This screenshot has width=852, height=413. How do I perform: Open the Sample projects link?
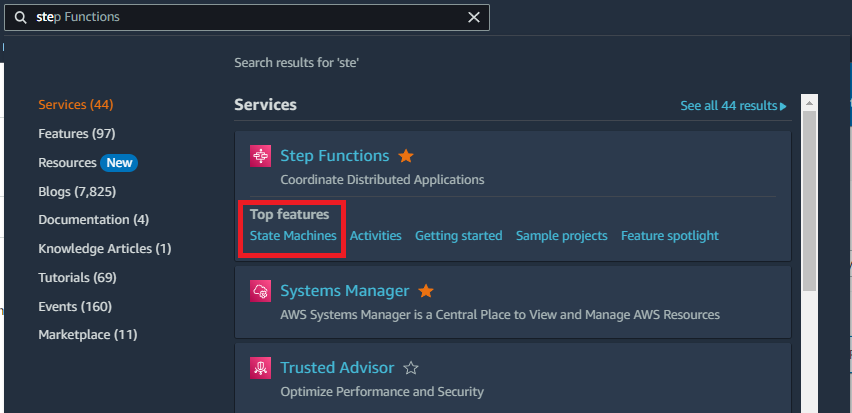[x=561, y=236]
